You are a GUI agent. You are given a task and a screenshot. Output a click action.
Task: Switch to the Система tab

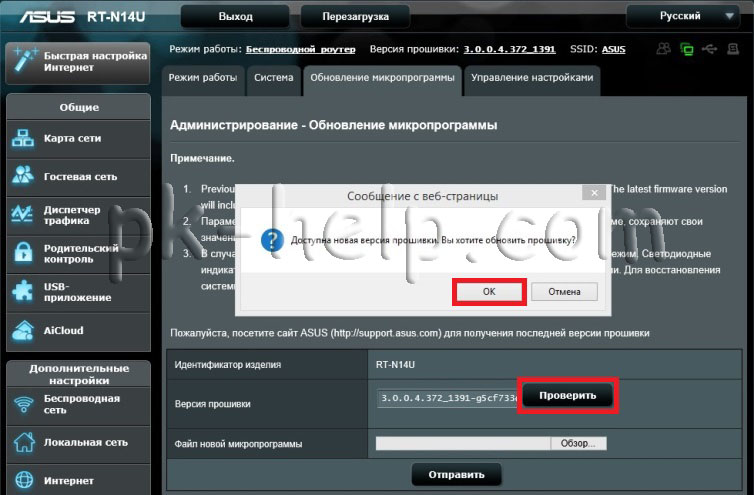tap(274, 81)
